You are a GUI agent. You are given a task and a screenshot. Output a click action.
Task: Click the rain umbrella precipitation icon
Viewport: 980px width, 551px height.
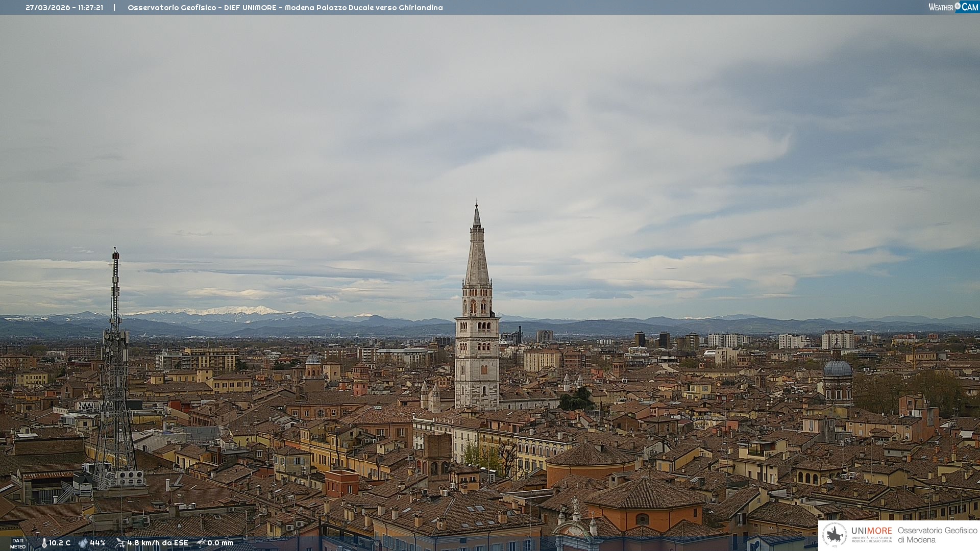[x=201, y=543]
